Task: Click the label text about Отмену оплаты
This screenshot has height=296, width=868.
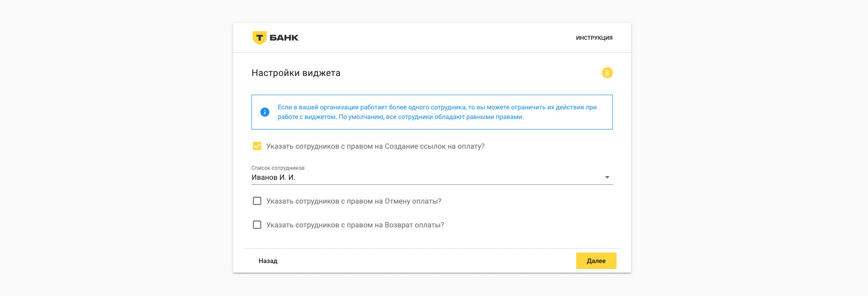Action: point(354,201)
